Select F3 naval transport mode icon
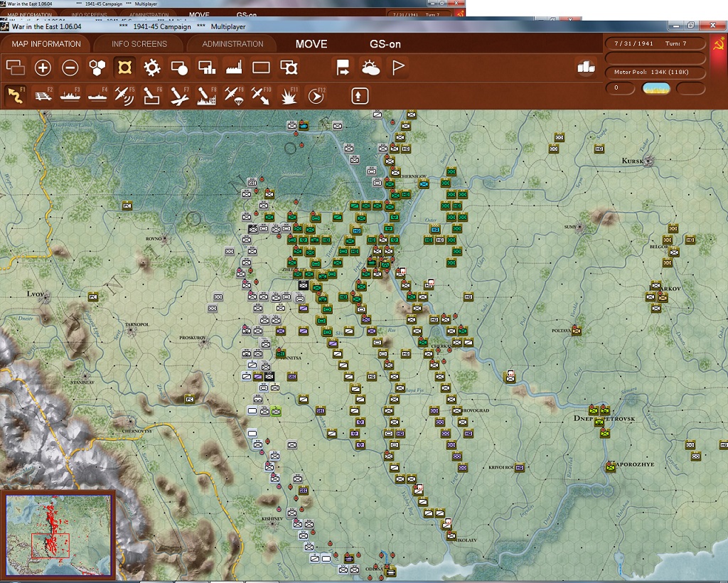The image size is (728, 583). pos(70,95)
